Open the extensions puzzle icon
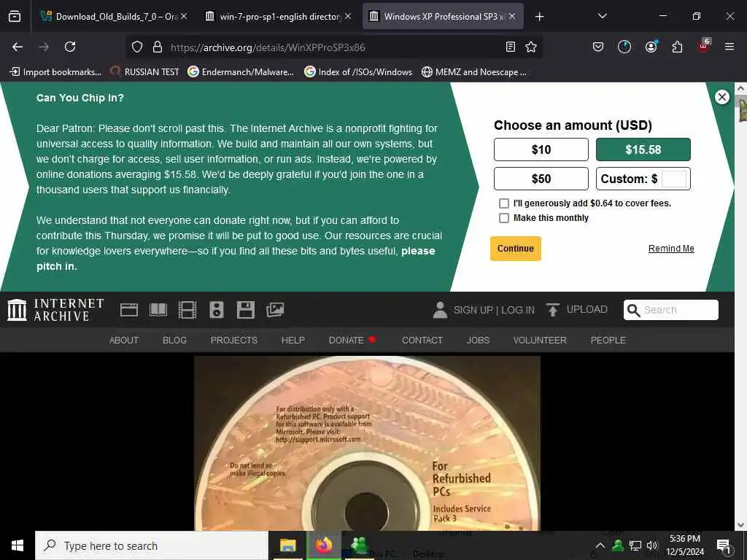This screenshot has width=747, height=560. click(677, 47)
